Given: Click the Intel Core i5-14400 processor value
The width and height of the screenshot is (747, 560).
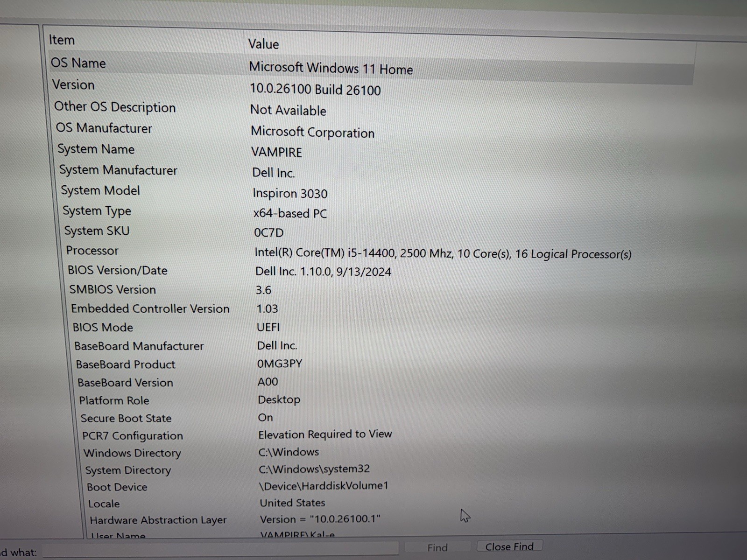Looking at the screenshot, I should [443, 253].
